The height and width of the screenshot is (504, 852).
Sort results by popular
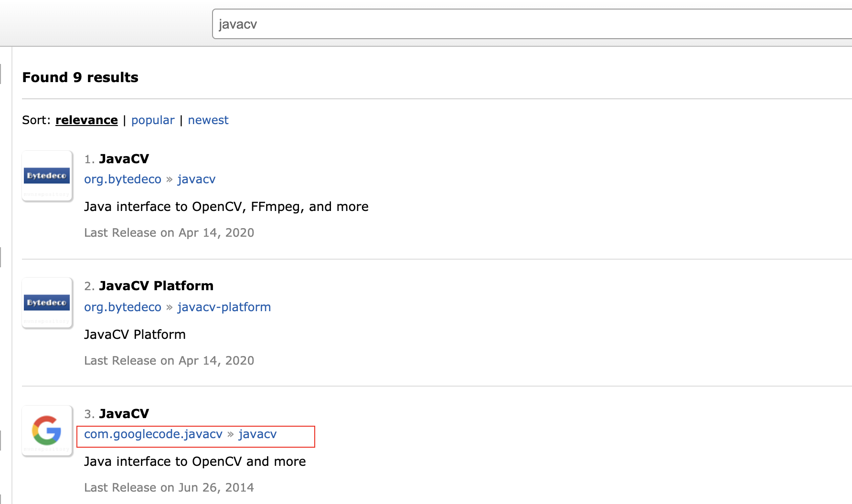point(153,120)
